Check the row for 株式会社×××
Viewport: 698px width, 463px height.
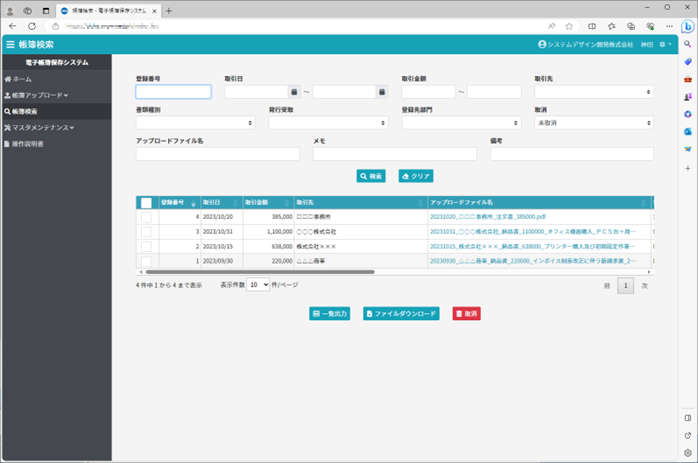(146, 247)
